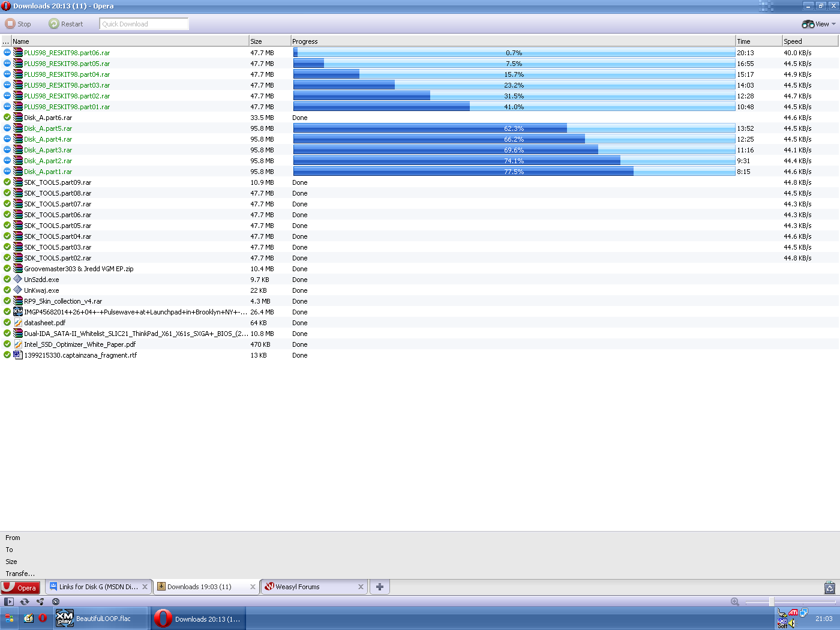The image size is (840, 630).
Task: Click the volume speaker tray icon
Action: (x=792, y=623)
